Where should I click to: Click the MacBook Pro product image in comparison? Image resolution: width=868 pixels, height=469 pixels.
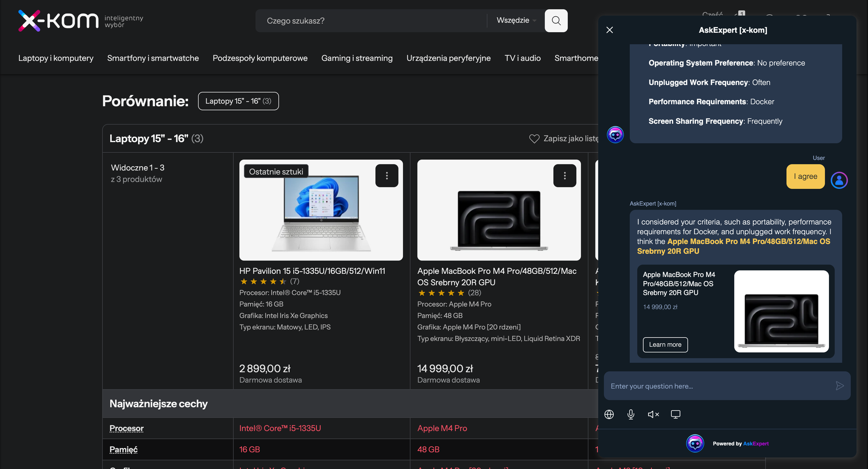coord(499,210)
